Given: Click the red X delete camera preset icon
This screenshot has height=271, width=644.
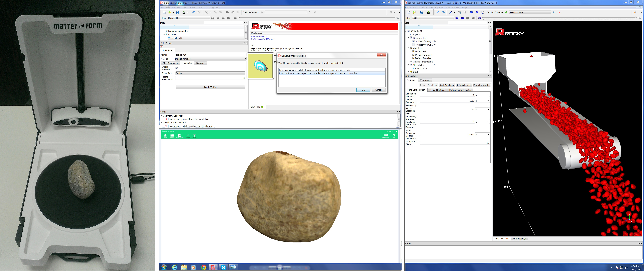Looking at the screenshot, I should click(x=559, y=12).
